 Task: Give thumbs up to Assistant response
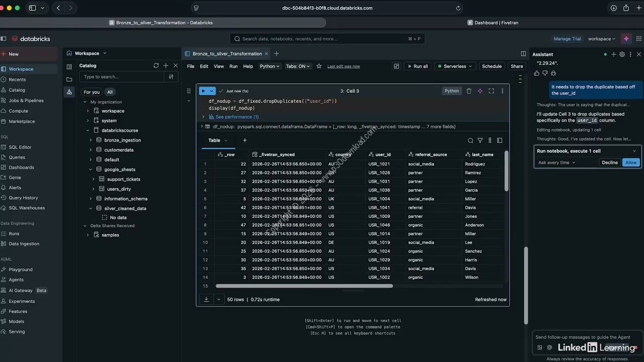(x=536, y=73)
